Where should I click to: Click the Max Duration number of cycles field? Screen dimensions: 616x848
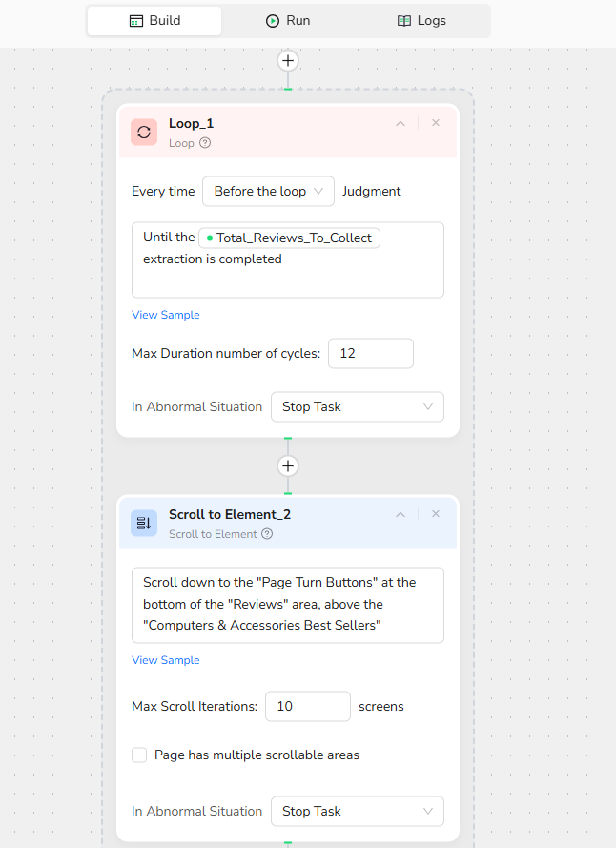(370, 353)
